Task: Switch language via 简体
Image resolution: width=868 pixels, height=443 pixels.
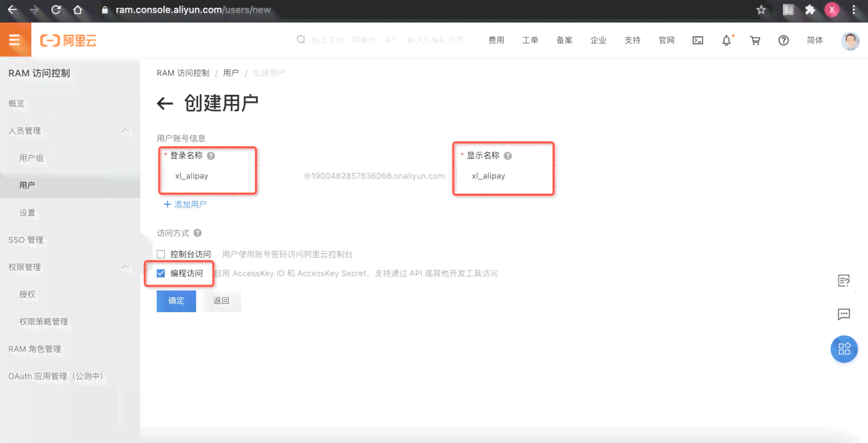Action: click(815, 40)
